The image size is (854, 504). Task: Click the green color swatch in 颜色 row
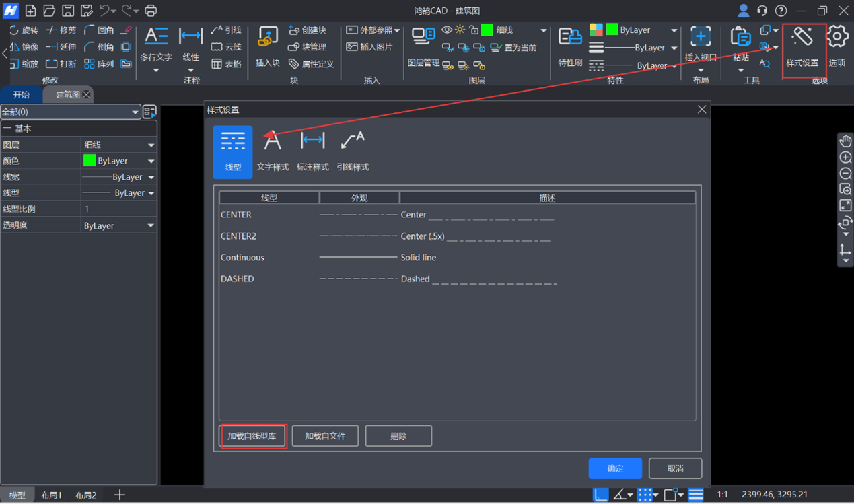pyautogui.click(x=90, y=161)
